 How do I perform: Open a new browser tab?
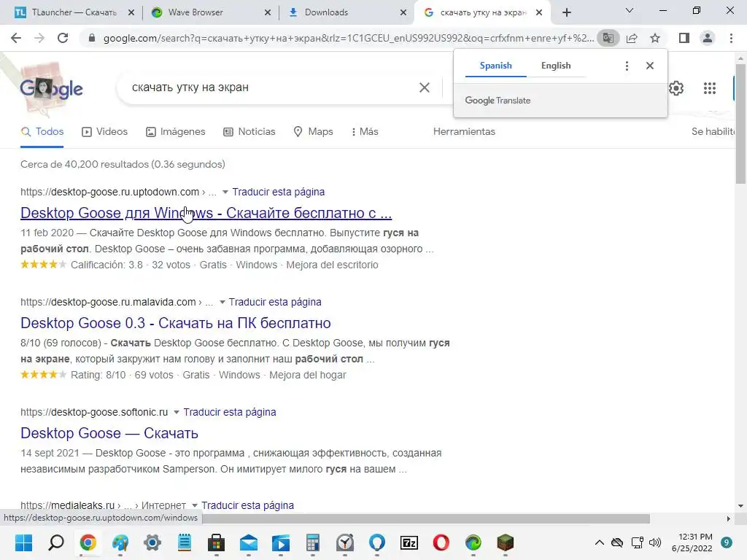point(566,12)
